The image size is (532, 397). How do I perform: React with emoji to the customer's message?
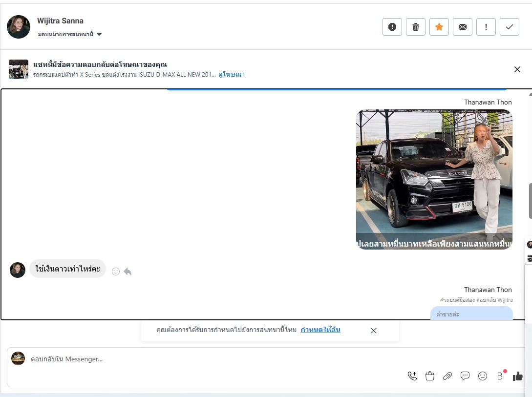pos(116,272)
